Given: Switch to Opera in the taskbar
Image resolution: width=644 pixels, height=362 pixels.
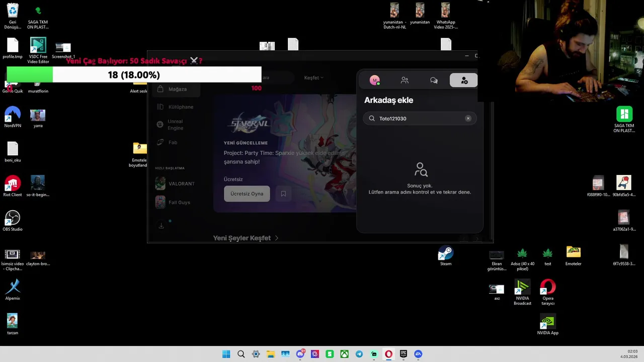Looking at the screenshot, I should tap(388, 354).
